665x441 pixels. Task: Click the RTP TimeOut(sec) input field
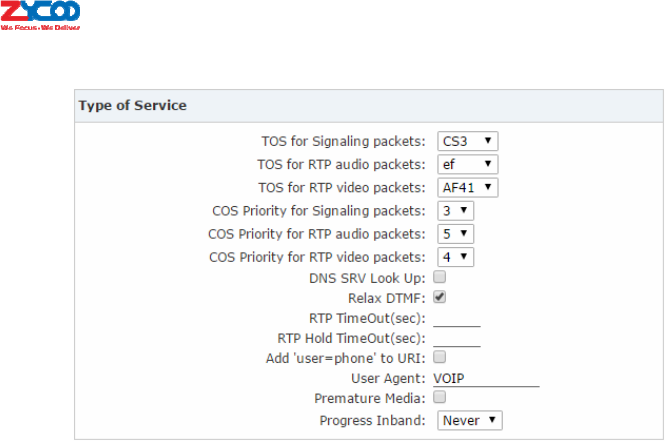(x=457, y=318)
